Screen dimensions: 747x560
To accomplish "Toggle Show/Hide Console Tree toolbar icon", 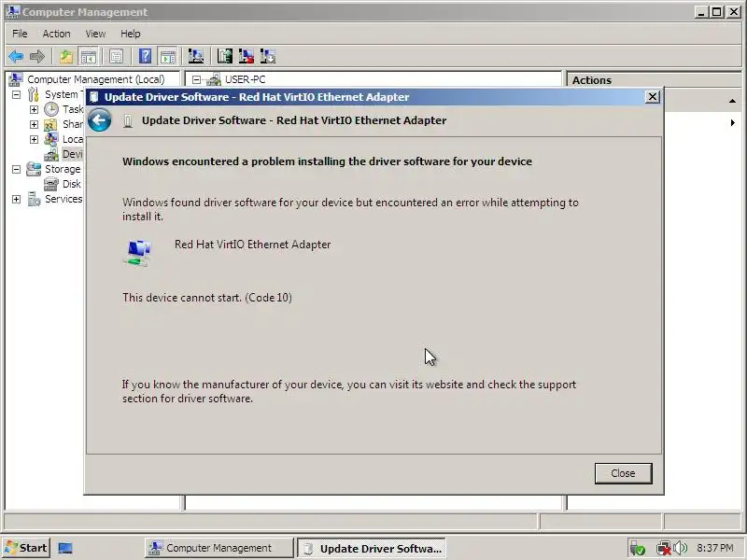I will 88,57.
